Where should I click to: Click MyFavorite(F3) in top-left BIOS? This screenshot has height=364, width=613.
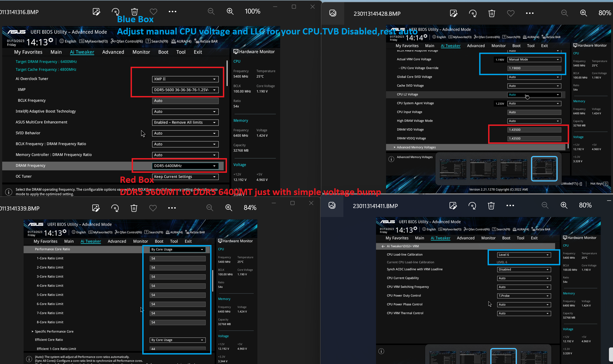click(x=94, y=41)
